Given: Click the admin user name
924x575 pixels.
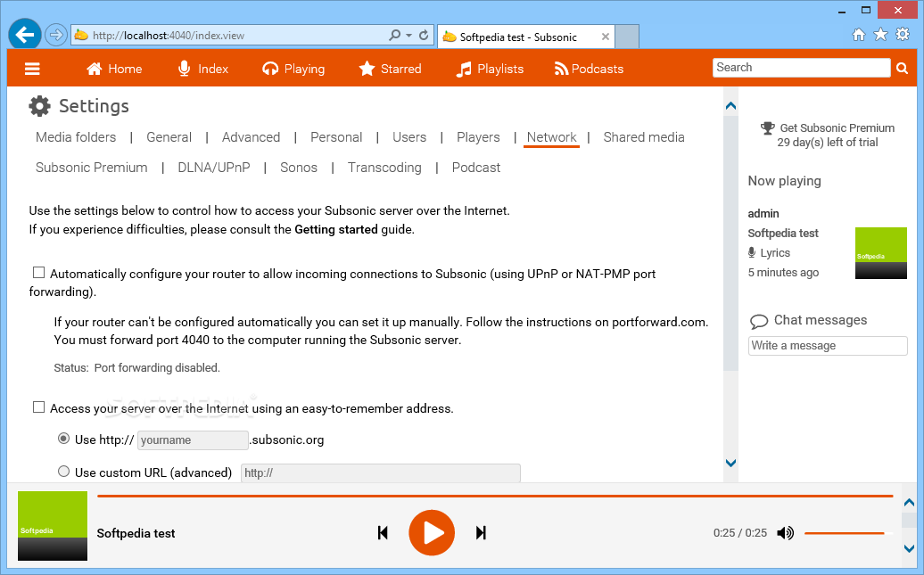Looking at the screenshot, I should tap(763, 213).
